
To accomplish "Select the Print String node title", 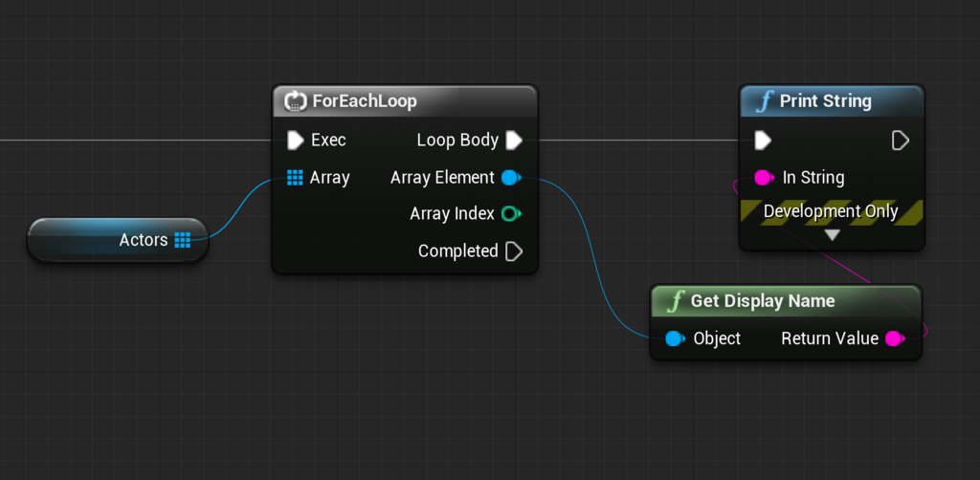I will [x=826, y=101].
